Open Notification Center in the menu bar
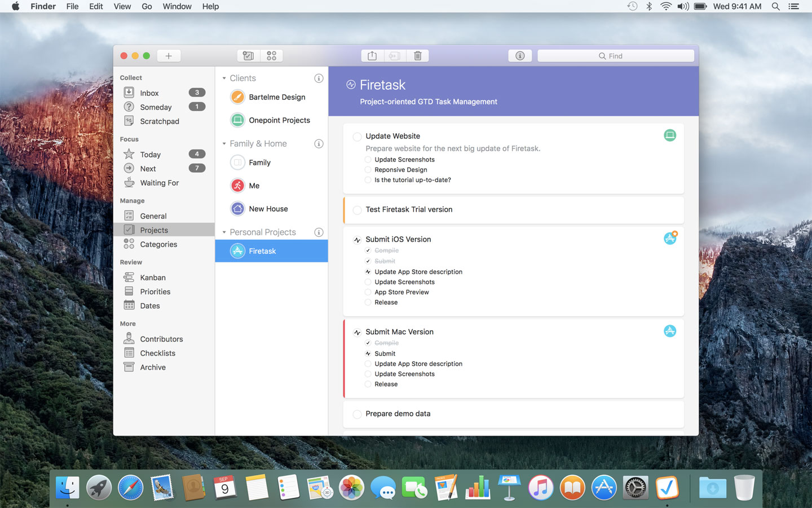This screenshot has width=812, height=508. tap(794, 6)
